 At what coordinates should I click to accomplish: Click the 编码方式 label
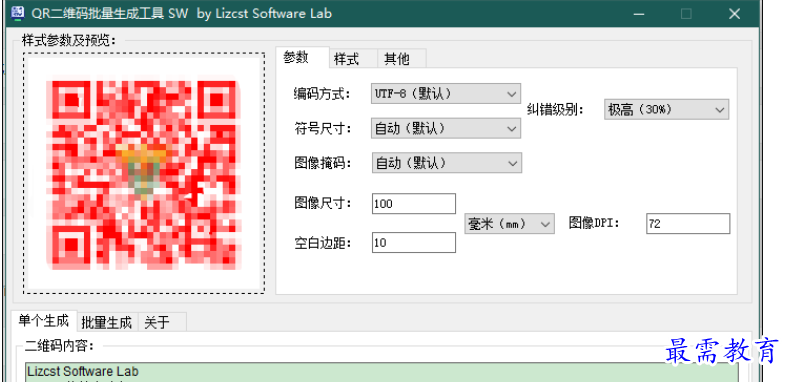tap(323, 93)
